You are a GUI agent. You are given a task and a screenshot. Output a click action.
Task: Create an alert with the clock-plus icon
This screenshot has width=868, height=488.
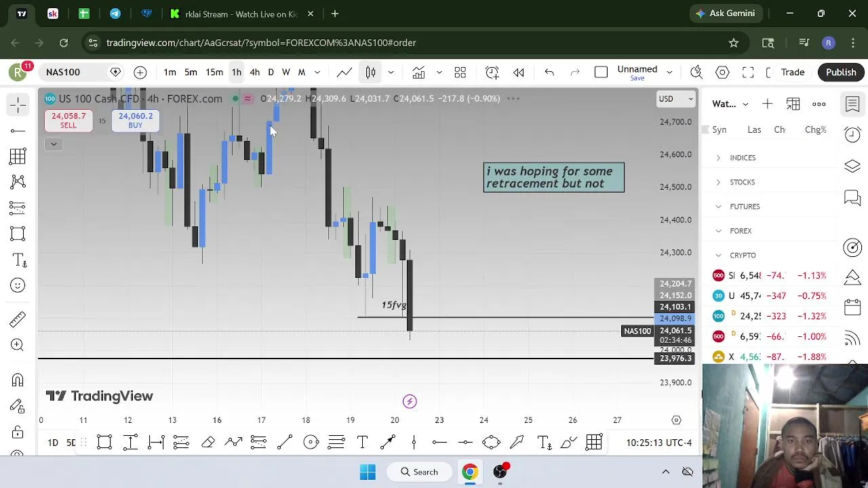pyautogui.click(x=492, y=72)
